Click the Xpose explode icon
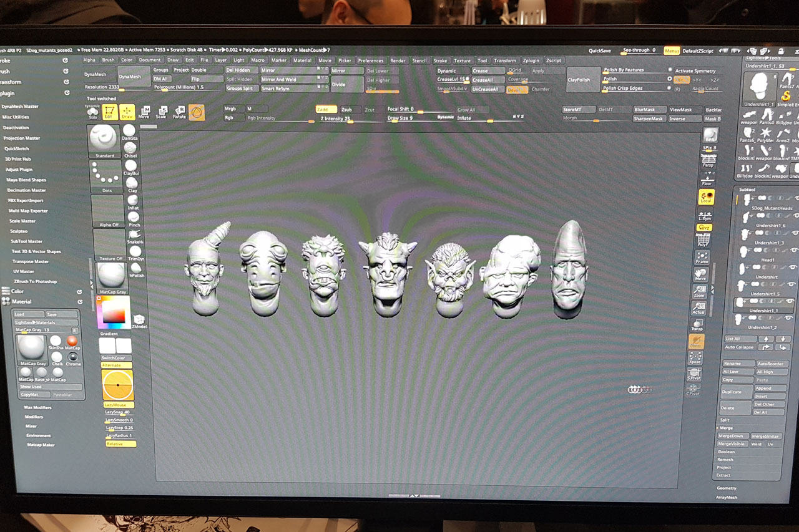The height and width of the screenshot is (532, 799). pos(695,359)
